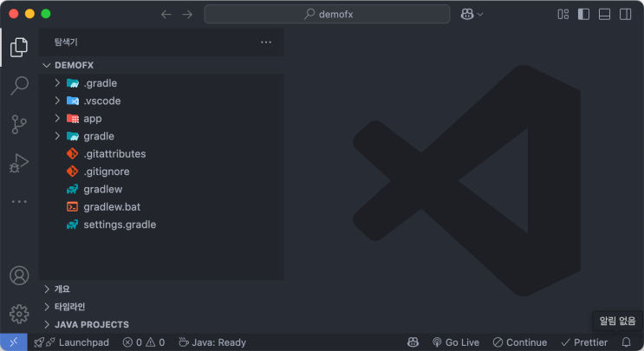Open Launchpad from status bar

pos(71,342)
